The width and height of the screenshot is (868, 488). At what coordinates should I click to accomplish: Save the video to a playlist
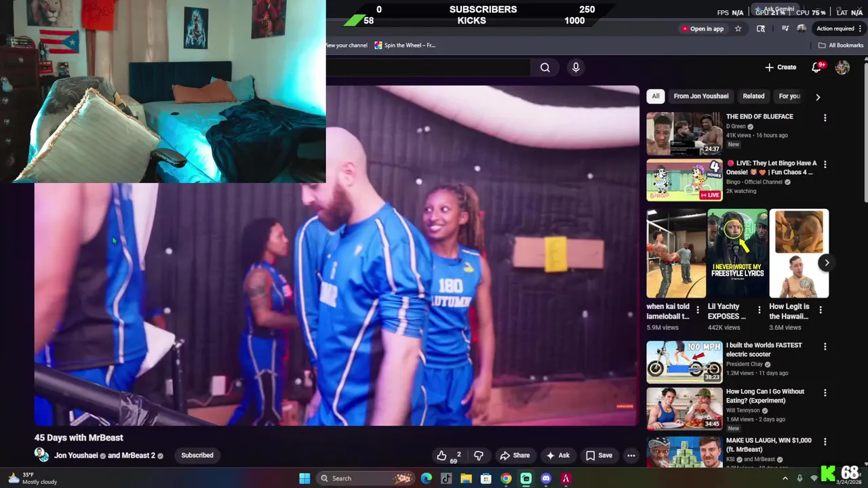tap(599, 455)
